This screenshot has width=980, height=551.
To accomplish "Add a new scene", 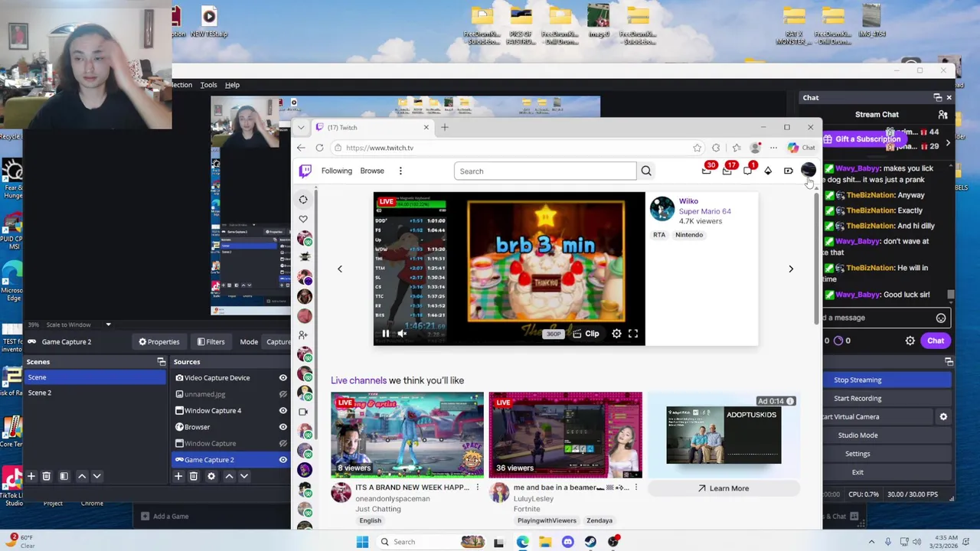I will pos(31,476).
